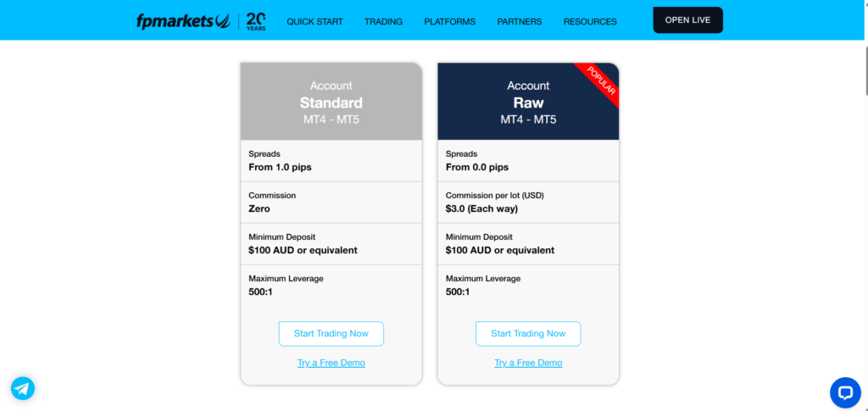Click Raw account commission per lot row
The width and height of the screenshot is (868, 411).
pyautogui.click(x=528, y=203)
